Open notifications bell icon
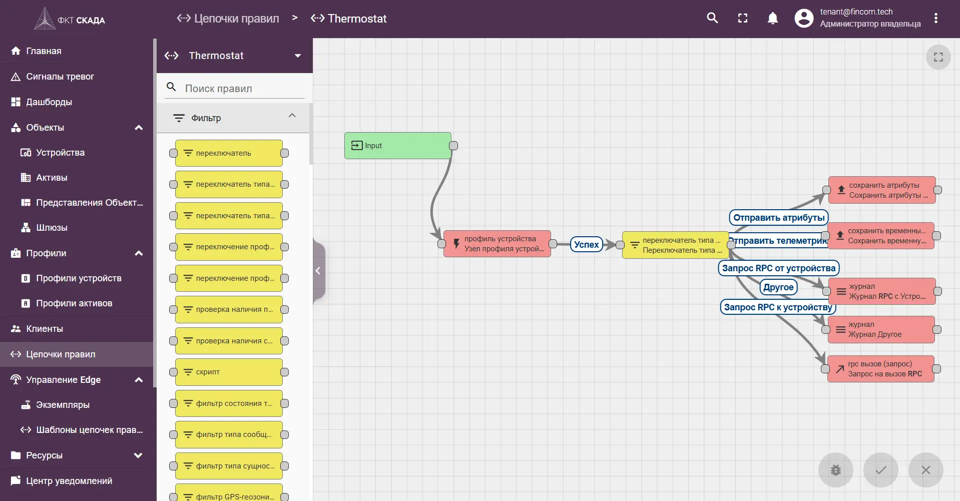This screenshot has width=960, height=501. pyautogui.click(x=773, y=18)
